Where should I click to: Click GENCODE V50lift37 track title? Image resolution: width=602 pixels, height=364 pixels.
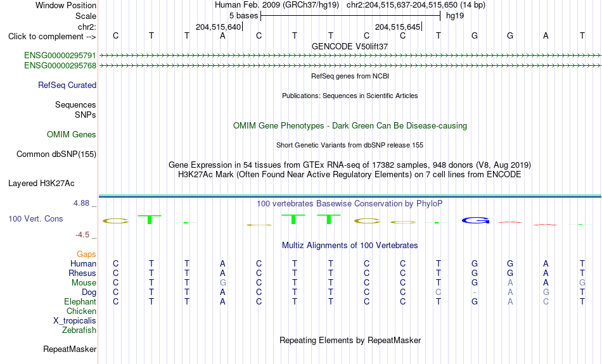350,46
